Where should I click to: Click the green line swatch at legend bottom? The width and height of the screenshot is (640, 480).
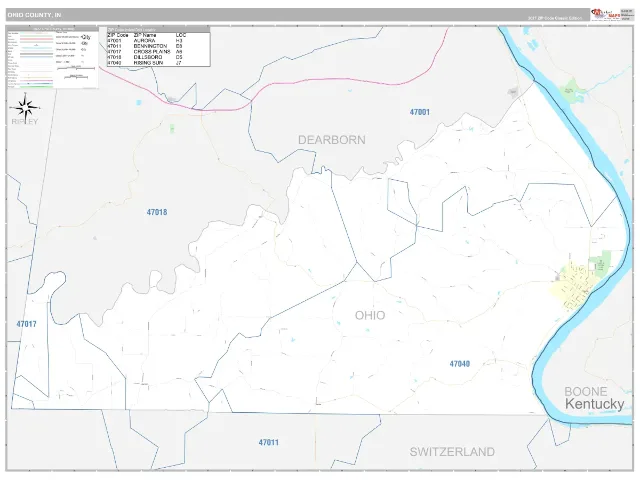coord(37,87)
